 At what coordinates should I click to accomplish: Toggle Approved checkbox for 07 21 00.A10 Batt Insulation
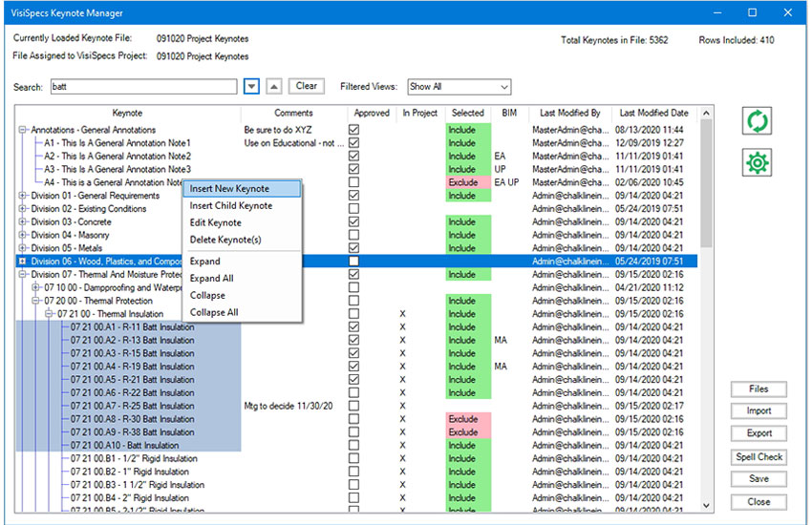tap(353, 446)
